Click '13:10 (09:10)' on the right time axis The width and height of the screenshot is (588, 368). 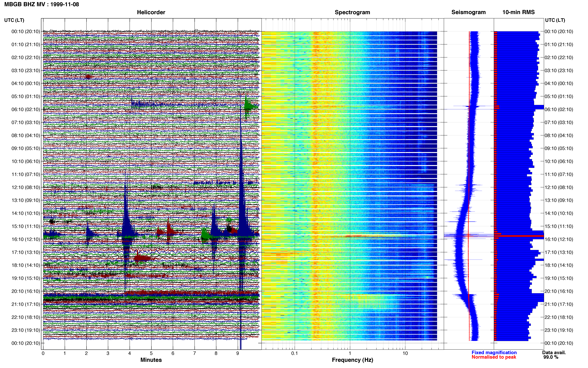(x=559, y=200)
